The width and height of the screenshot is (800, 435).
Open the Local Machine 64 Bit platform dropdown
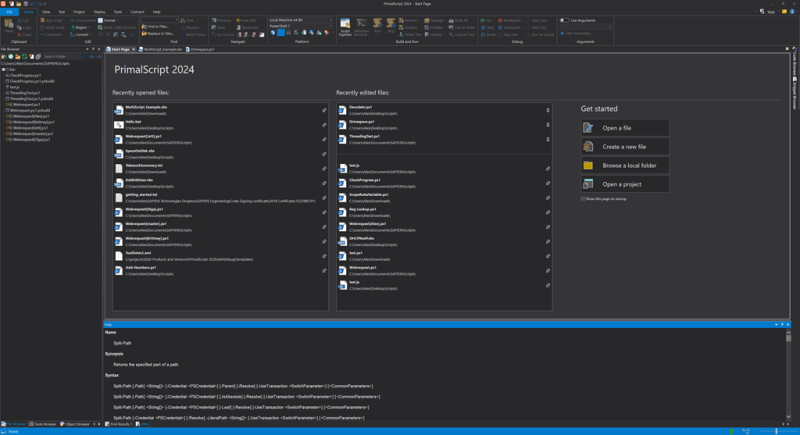pos(331,20)
